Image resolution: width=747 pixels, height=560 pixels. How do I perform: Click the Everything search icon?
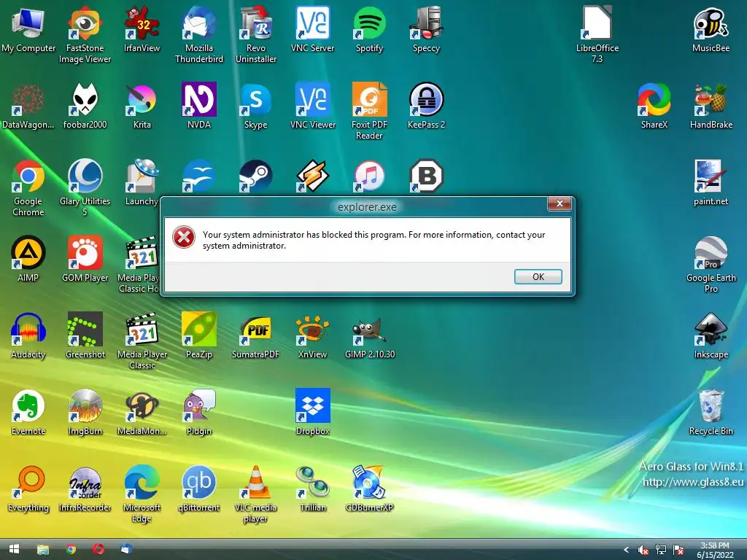coord(28,489)
